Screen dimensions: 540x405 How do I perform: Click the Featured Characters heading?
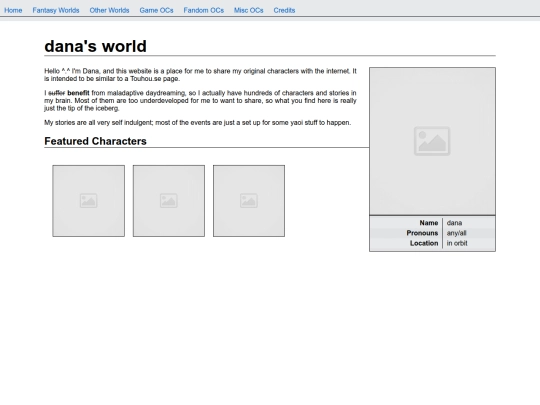pyautogui.click(x=95, y=141)
